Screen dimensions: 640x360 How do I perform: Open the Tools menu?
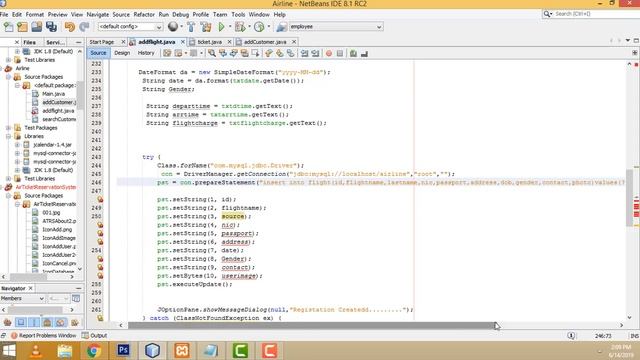pos(238,14)
